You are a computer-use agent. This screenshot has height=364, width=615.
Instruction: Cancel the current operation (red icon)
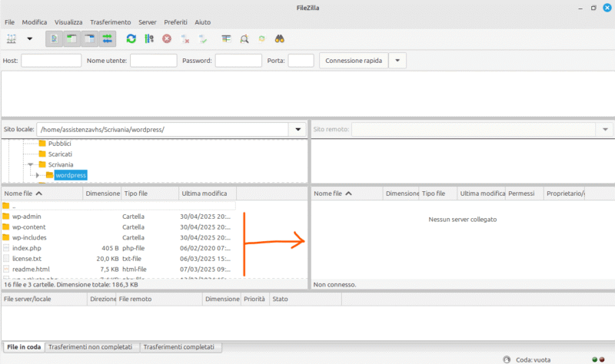coord(167,39)
